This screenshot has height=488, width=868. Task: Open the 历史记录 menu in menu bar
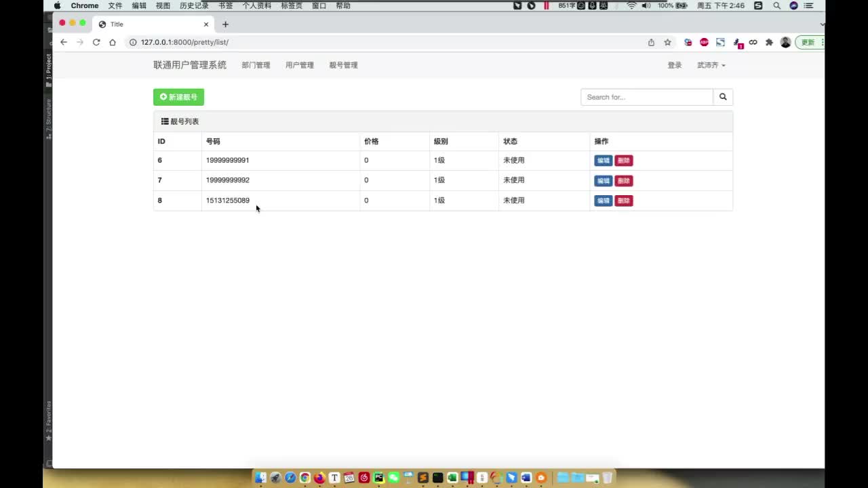194,5
